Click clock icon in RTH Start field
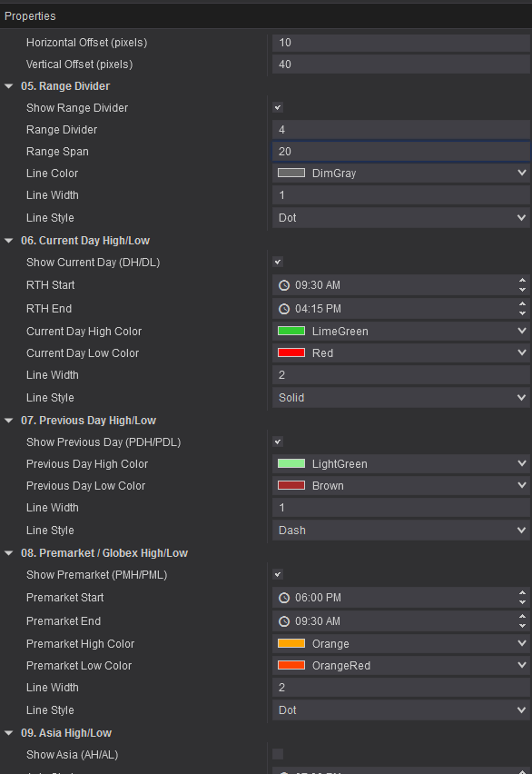Viewport: 532px width, 774px height. point(284,285)
